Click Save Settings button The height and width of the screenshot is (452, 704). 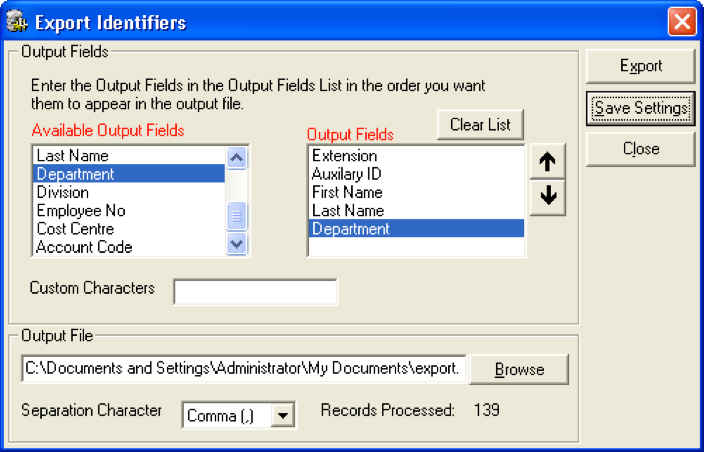[641, 108]
